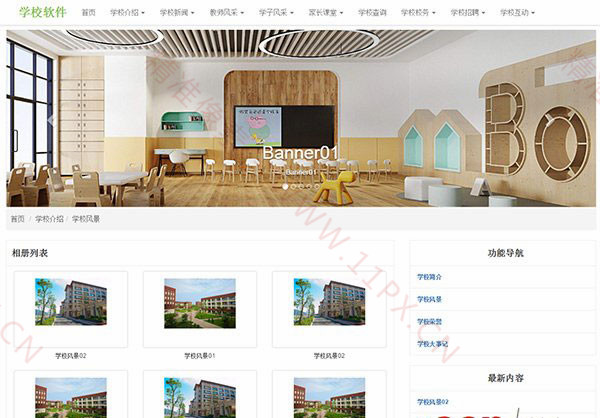Expand the 家长课堂 dropdown menu

(x=326, y=13)
